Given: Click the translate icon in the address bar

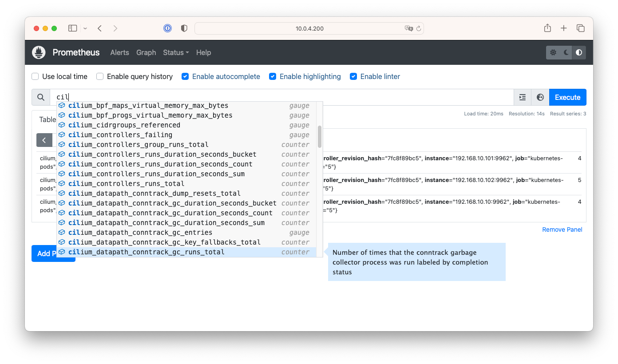Looking at the screenshot, I should click(x=408, y=28).
